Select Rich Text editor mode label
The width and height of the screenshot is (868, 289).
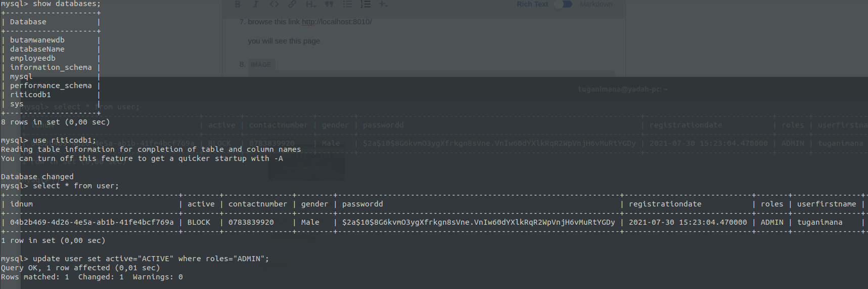(x=532, y=4)
